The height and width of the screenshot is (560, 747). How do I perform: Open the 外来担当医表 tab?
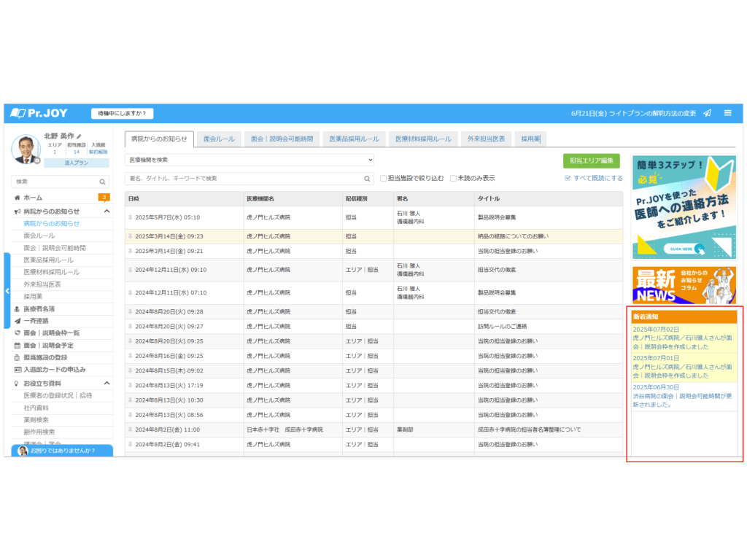point(486,139)
